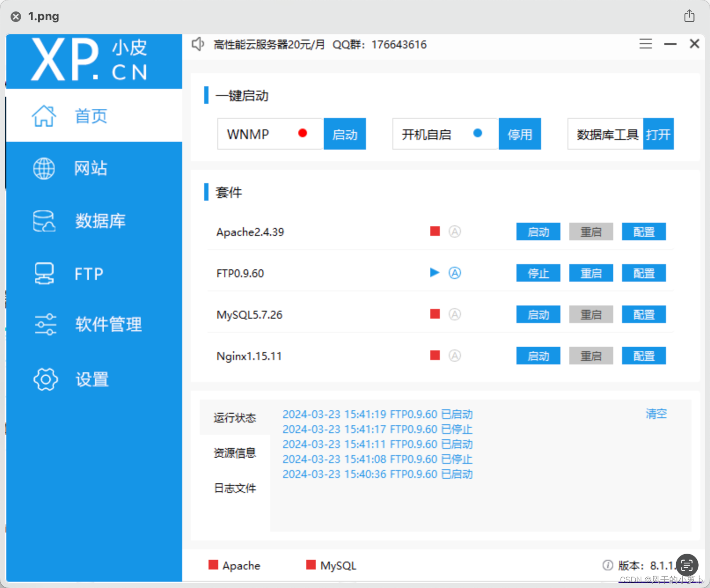710x588 pixels.
Task: Toggle Nginx1.15.11 auto-start A icon
Action: pos(455,355)
